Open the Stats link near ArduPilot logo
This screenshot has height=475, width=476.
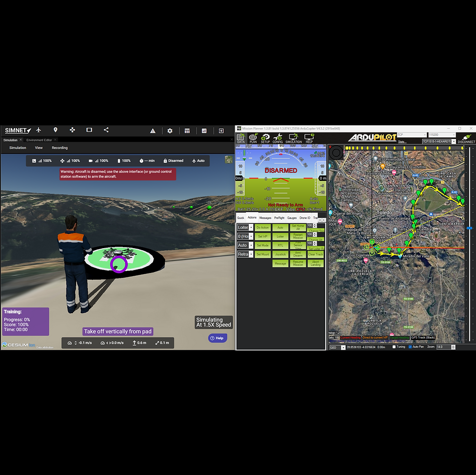[x=401, y=142]
